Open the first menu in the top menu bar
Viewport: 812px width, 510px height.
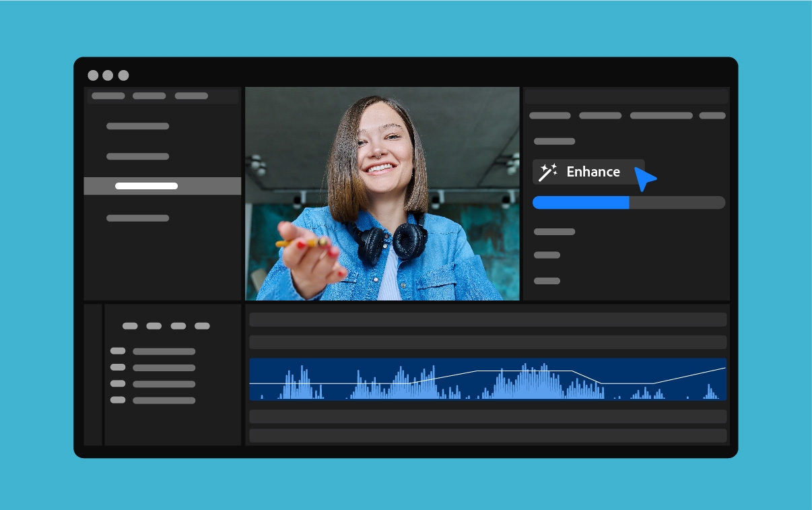[108, 96]
